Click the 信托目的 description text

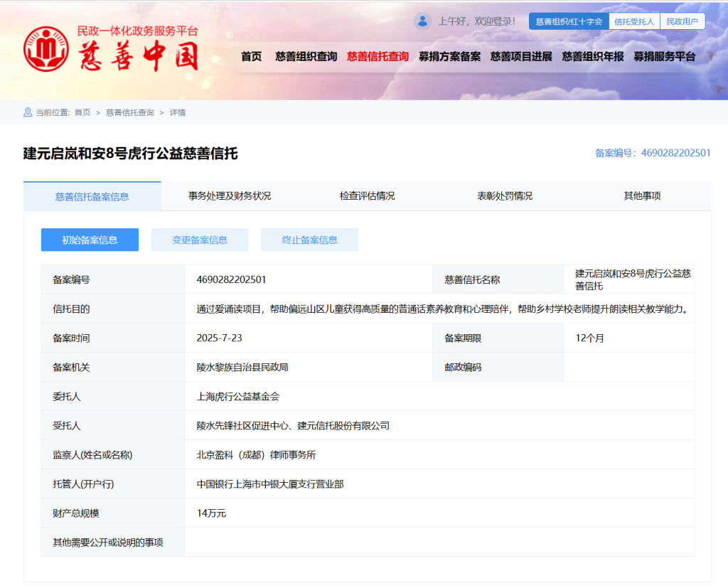pyautogui.click(x=442, y=309)
